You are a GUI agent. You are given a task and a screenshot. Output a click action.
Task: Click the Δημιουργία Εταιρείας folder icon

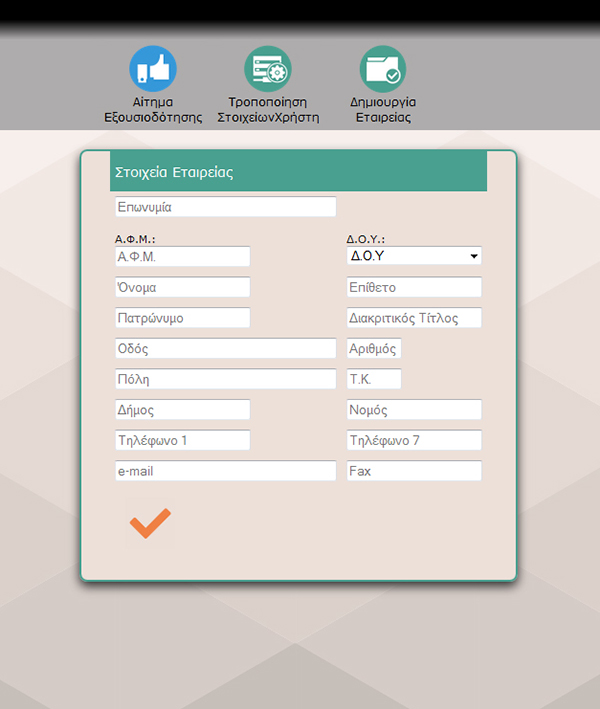[383, 69]
